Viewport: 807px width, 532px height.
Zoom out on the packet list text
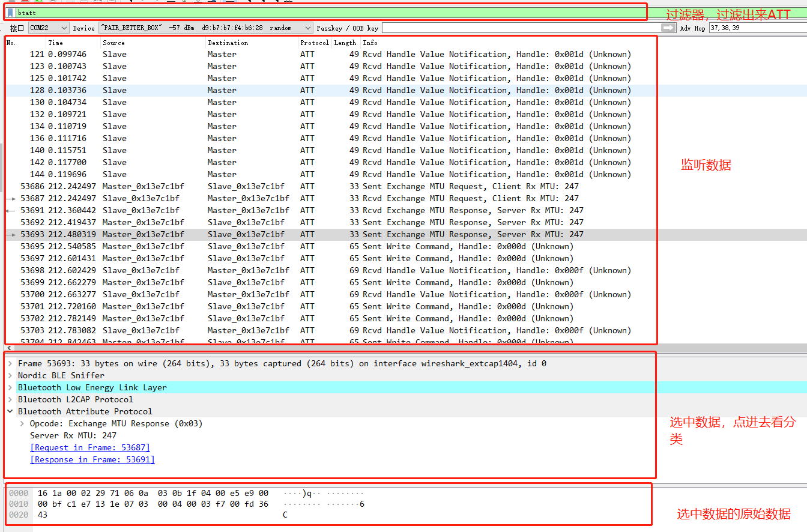click(264, 1)
